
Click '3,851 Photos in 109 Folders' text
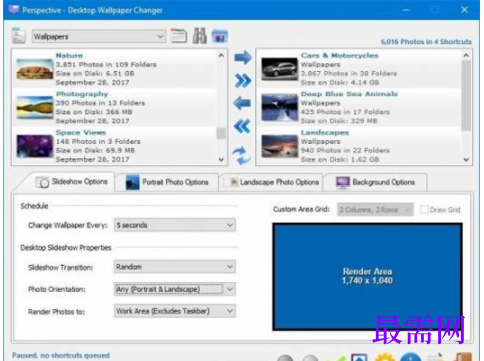pyautogui.click(x=106, y=64)
